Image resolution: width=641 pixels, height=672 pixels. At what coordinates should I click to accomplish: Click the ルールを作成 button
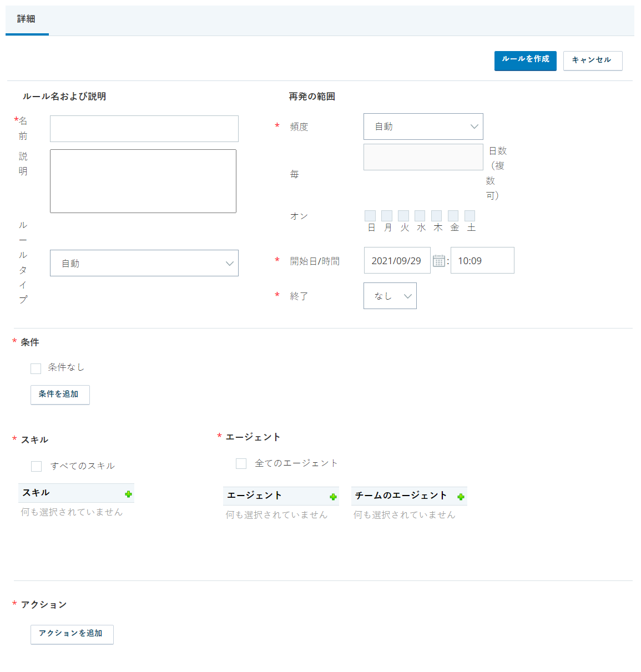[526, 60]
